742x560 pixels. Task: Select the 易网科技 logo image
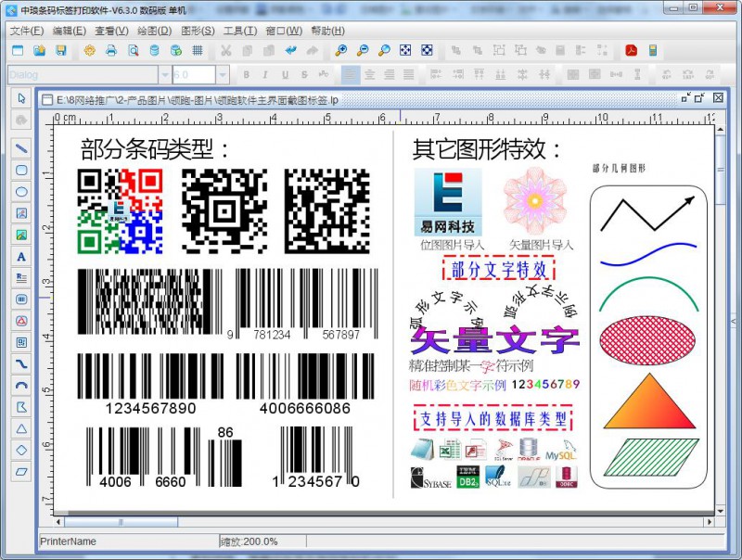(448, 202)
